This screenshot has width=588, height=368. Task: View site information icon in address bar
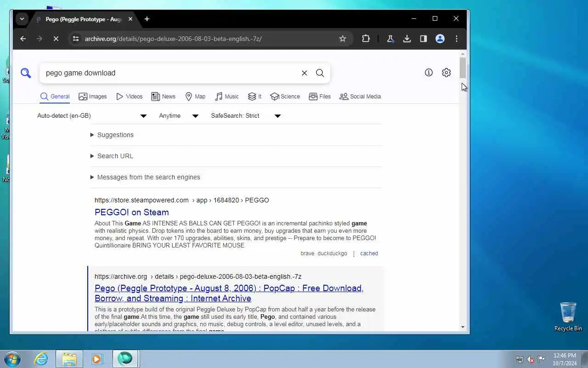tap(76, 39)
